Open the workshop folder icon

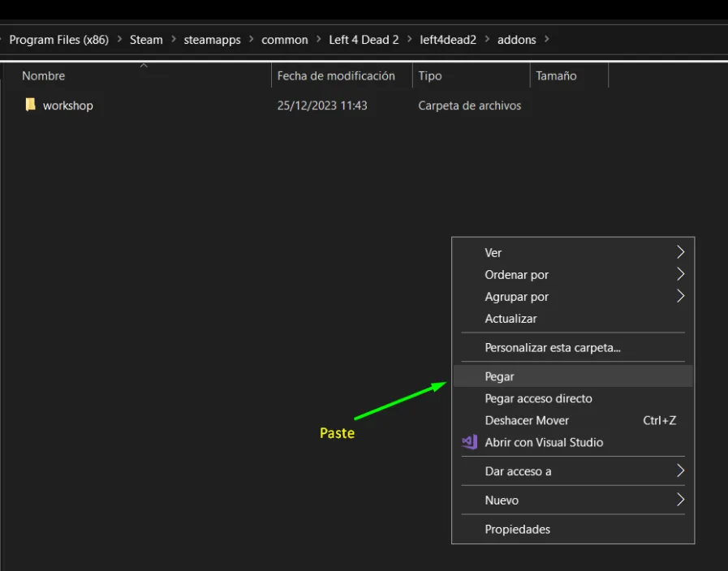click(x=30, y=105)
